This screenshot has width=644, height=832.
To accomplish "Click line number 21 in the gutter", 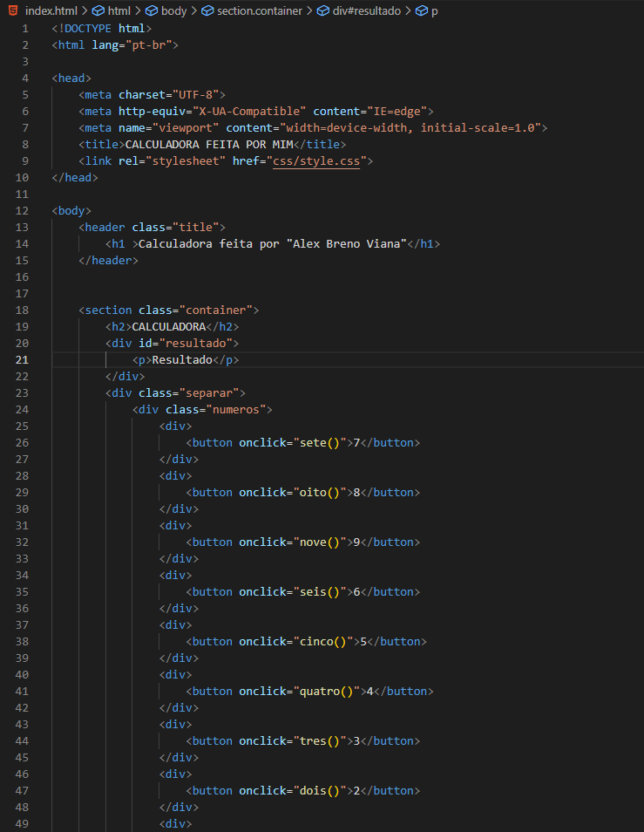I will pyautogui.click(x=22, y=359).
